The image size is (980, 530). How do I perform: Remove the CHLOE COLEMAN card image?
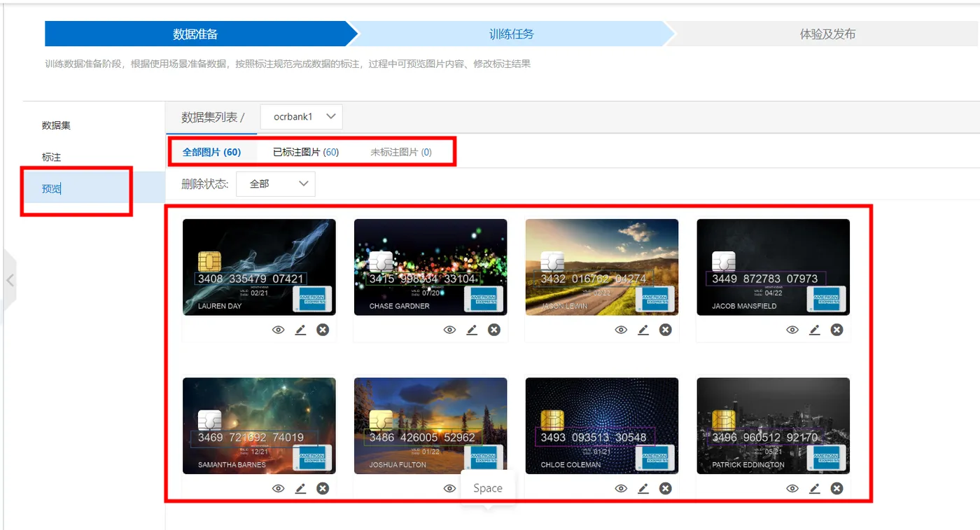coord(666,489)
